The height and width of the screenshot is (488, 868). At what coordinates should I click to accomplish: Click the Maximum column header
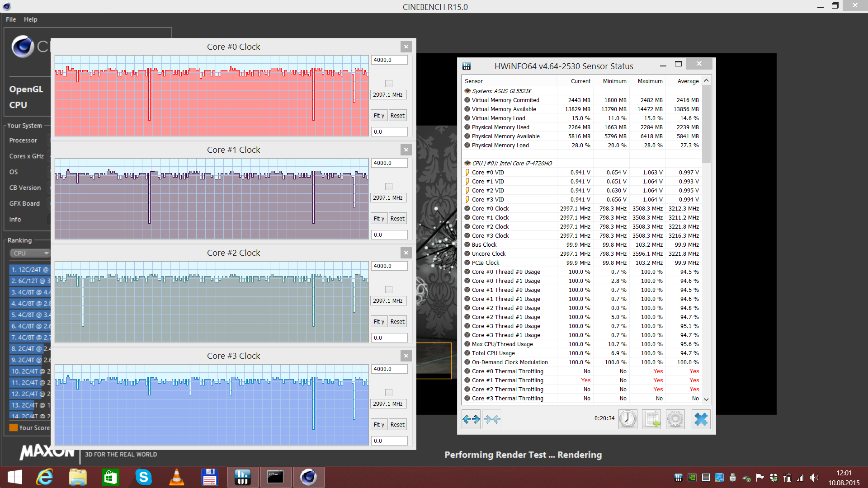[647, 81]
